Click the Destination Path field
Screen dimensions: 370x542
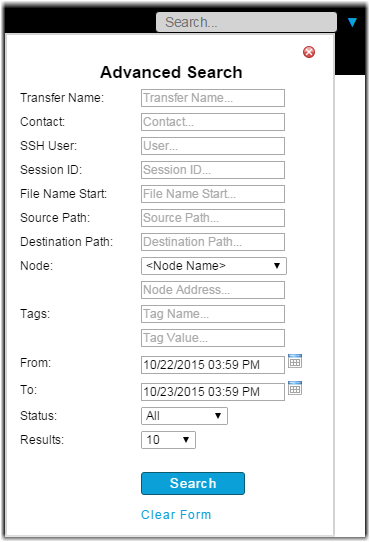coord(213,242)
